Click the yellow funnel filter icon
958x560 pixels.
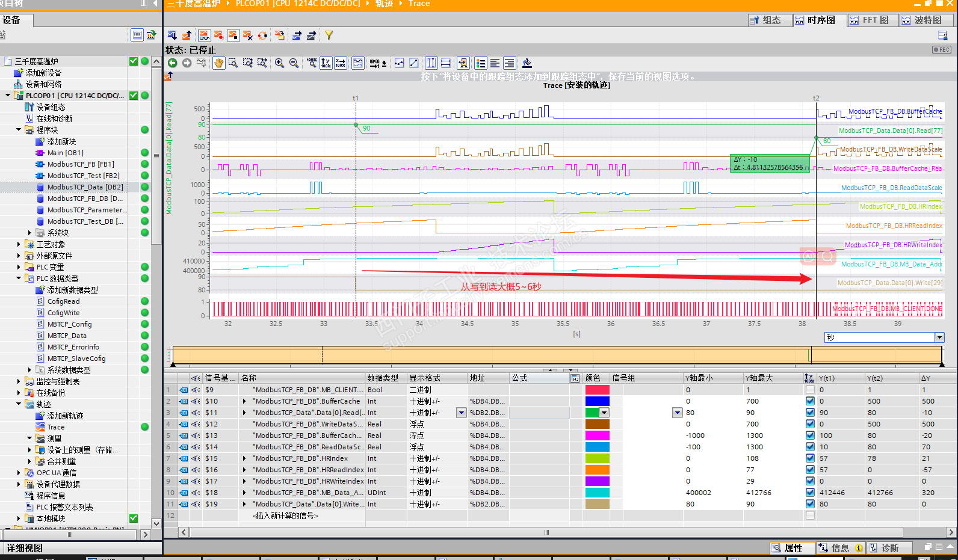[329, 35]
